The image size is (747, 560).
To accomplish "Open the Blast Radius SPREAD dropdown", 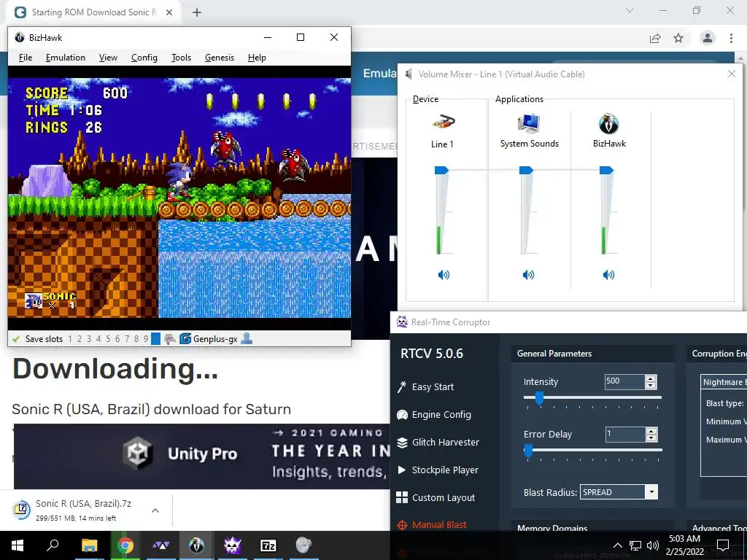I will [x=651, y=492].
